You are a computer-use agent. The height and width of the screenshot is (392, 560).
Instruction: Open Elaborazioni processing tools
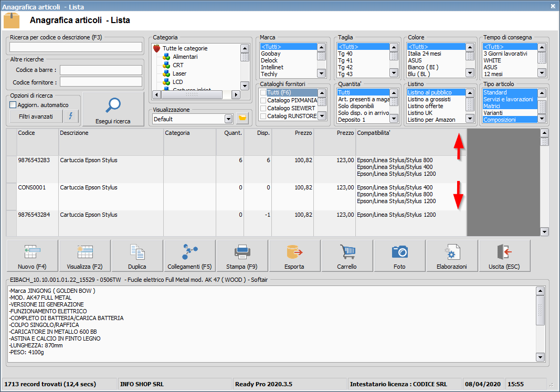pyautogui.click(x=452, y=256)
